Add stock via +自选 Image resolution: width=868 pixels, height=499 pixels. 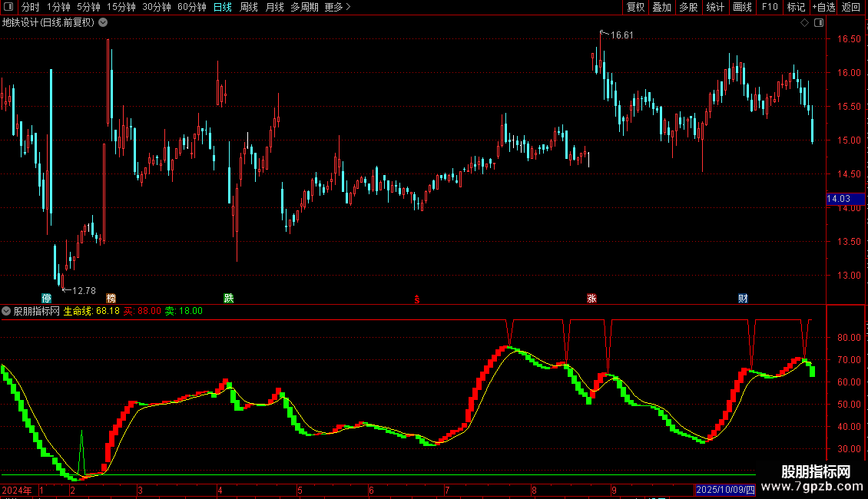pos(823,7)
